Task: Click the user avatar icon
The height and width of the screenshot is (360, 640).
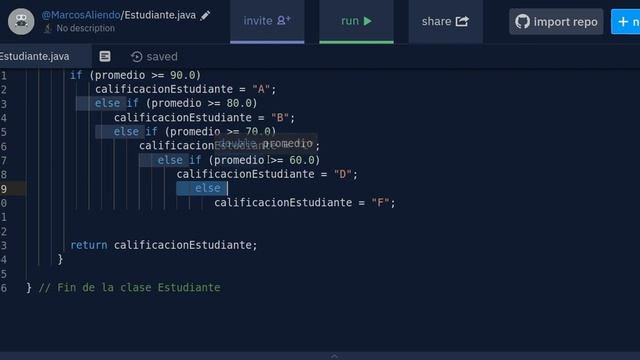Action: 21,21
